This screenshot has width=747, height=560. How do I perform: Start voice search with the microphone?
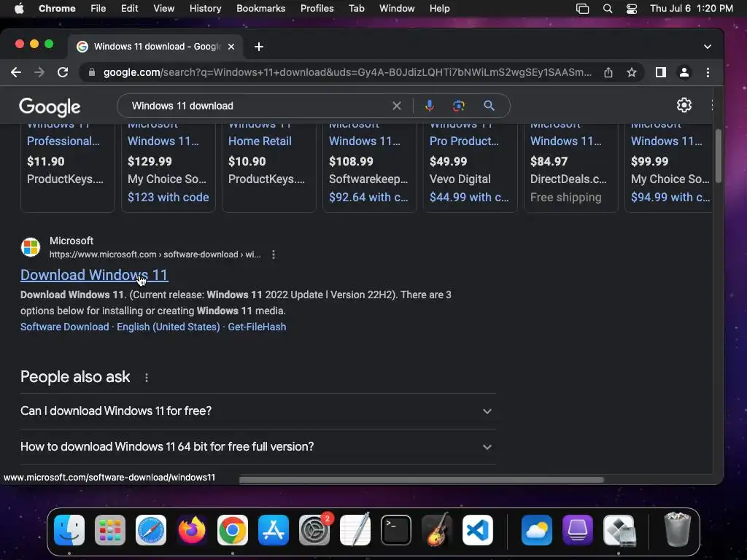429,106
